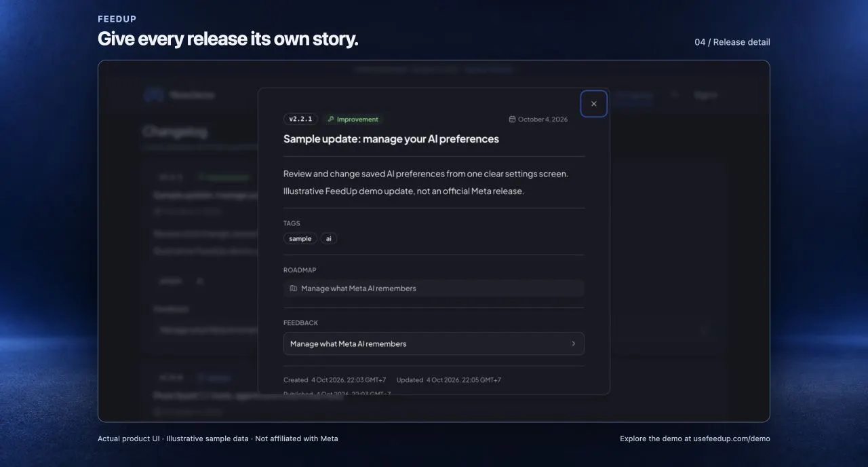Click the "FEEDBACK" section label
Image resolution: width=868 pixels, height=467 pixels.
[x=300, y=323]
